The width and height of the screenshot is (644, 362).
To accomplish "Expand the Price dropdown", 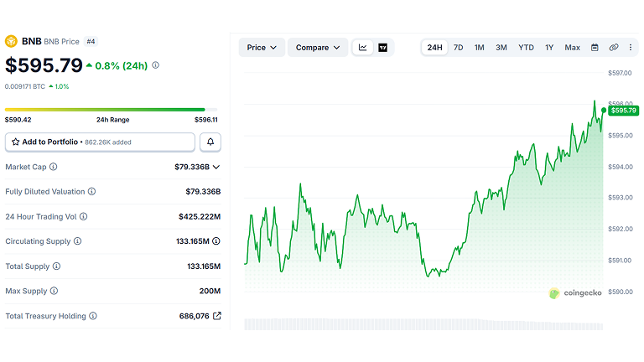I will [262, 48].
